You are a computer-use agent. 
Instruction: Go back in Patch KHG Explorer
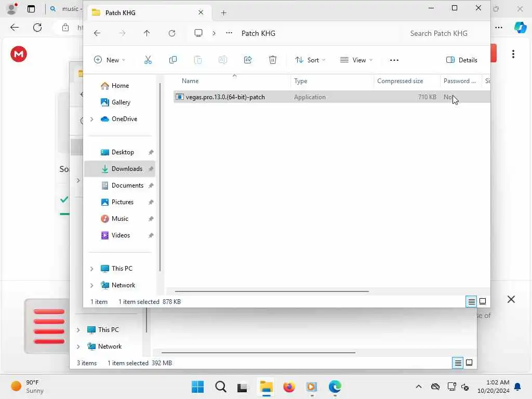(97, 33)
